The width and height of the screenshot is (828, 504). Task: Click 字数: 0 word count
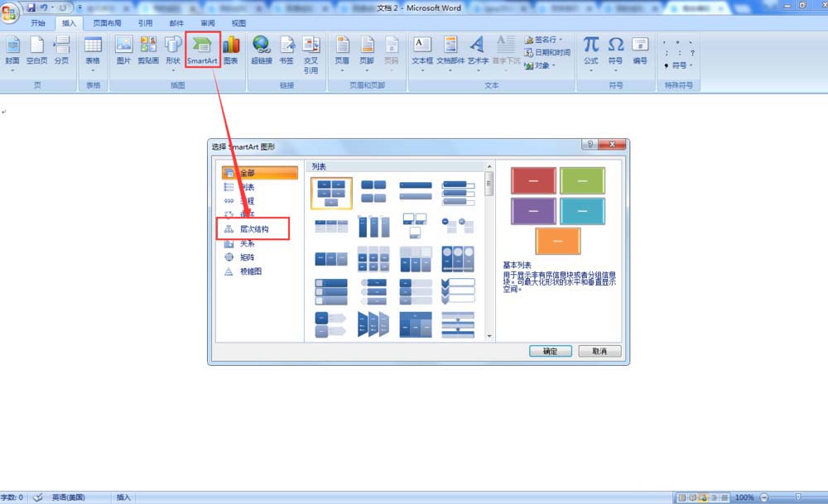(x=12, y=497)
